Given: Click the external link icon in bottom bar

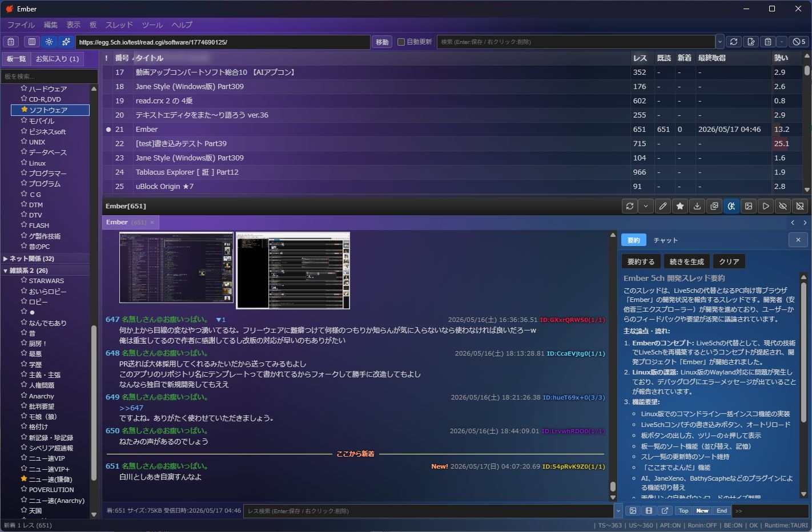Looking at the screenshot, I should click(665, 511).
